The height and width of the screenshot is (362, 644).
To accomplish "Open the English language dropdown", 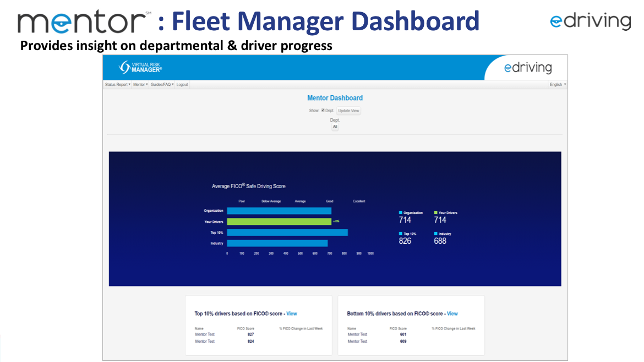I will click(558, 85).
